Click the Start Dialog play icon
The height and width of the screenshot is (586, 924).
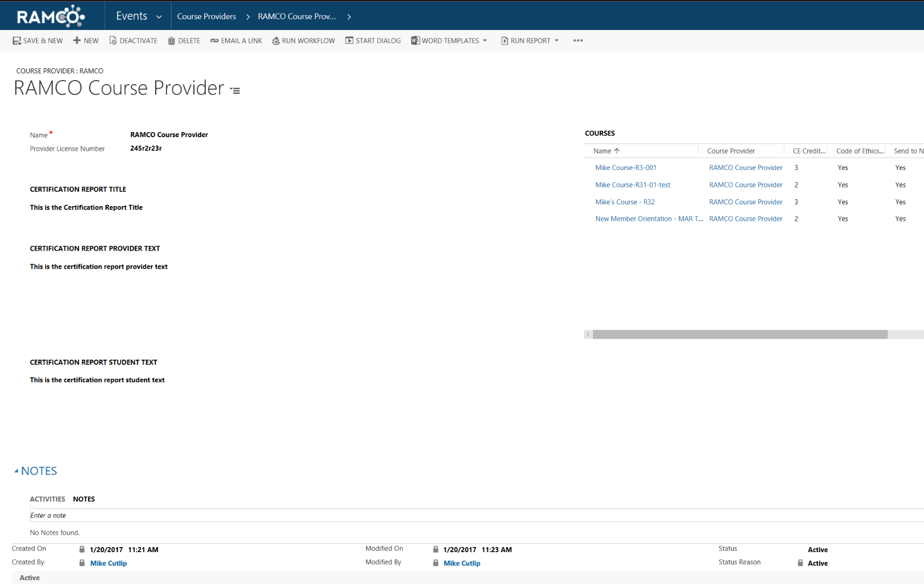349,41
